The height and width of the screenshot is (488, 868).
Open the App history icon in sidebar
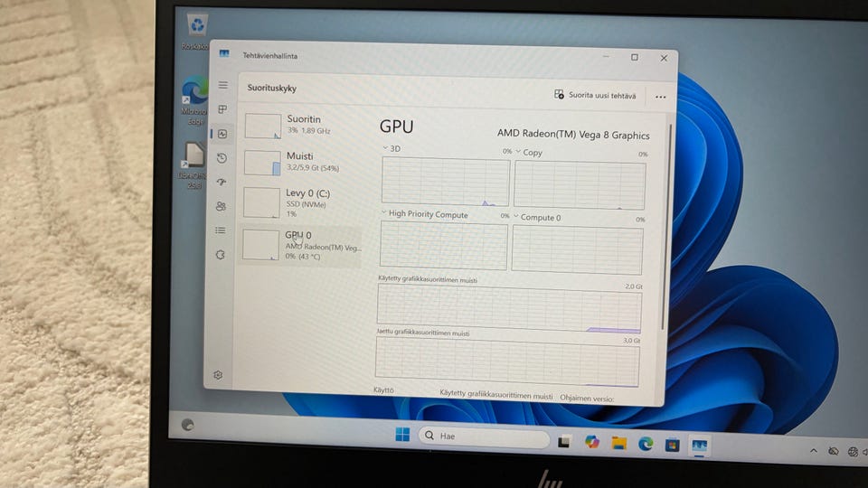pos(222,158)
